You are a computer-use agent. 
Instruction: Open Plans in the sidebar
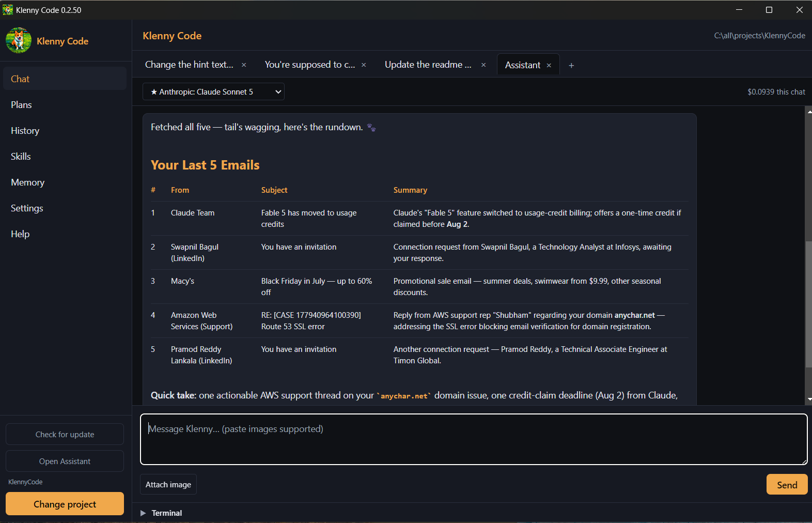(65, 104)
